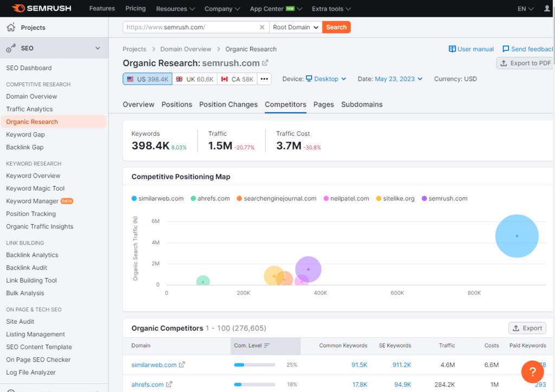This screenshot has height=392, width=555.
Task: Open the similarweb.com competitor link
Action: (154, 364)
